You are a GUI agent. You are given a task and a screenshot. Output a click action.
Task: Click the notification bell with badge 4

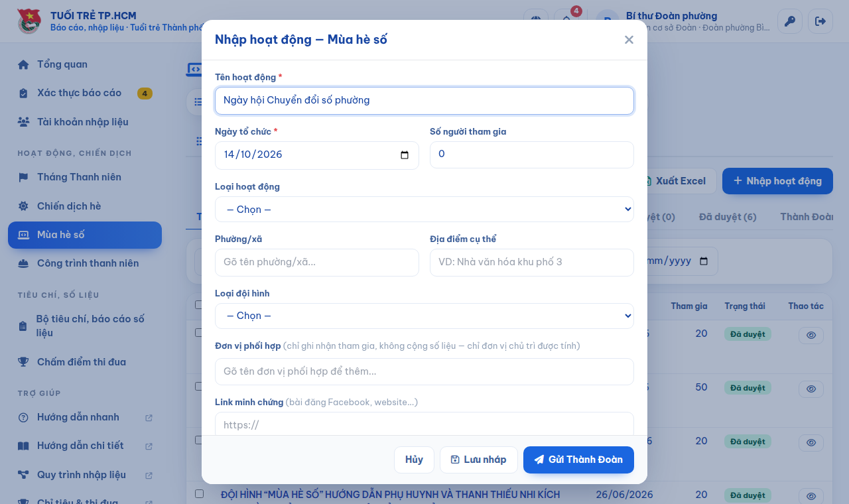pyautogui.click(x=566, y=20)
